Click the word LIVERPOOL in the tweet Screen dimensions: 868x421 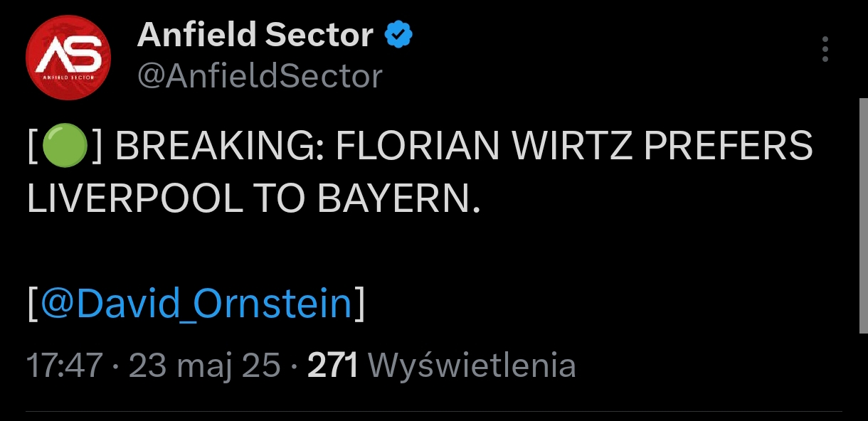point(134,201)
